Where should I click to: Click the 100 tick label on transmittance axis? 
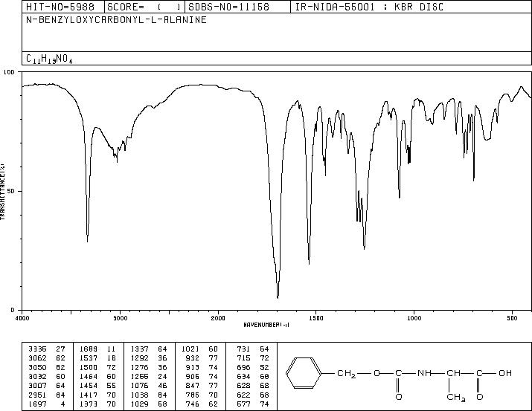(x=9, y=72)
